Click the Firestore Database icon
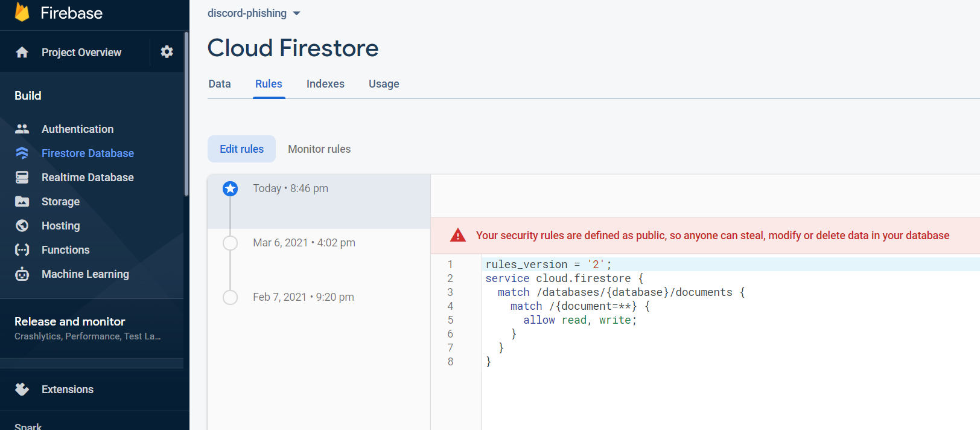This screenshot has width=980, height=430. point(22,153)
